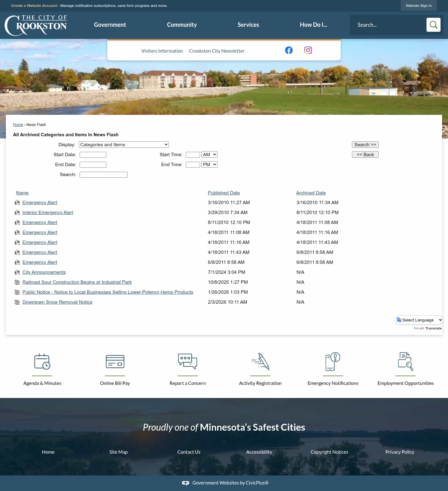Image resolution: width=448 pixels, height=491 pixels.
Task: Sort by Published Date column header
Action: coord(224,193)
